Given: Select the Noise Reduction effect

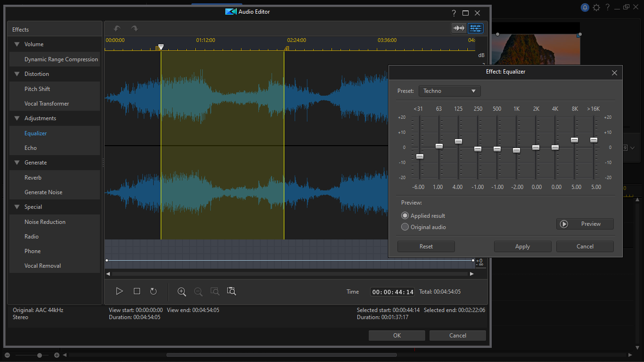Looking at the screenshot, I should pyautogui.click(x=45, y=222).
